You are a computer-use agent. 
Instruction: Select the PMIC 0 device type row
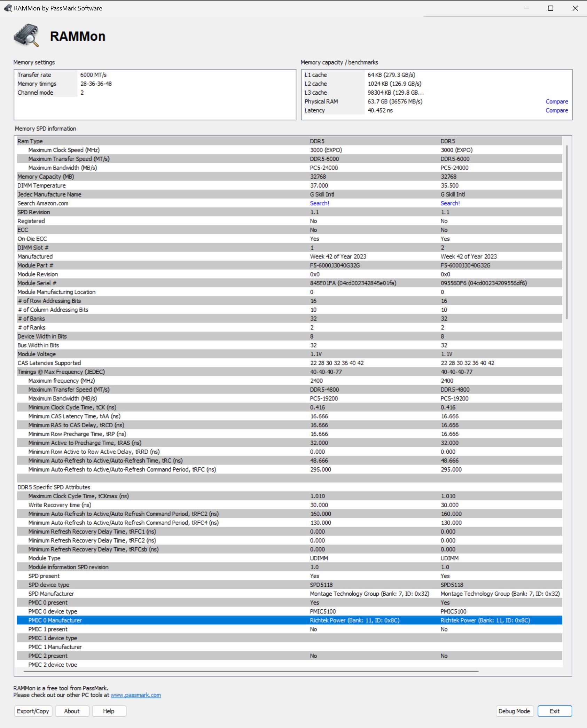(x=289, y=611)
